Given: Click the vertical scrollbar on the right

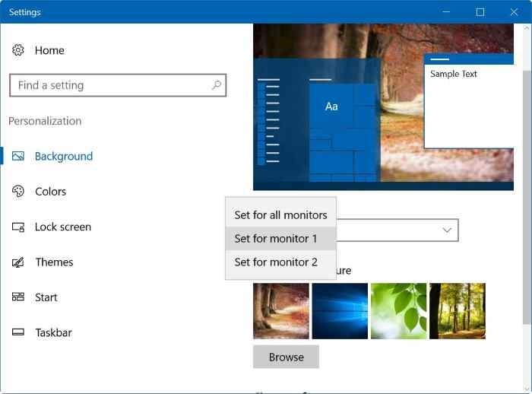Looking at the screenshot, I should [527, 197].
